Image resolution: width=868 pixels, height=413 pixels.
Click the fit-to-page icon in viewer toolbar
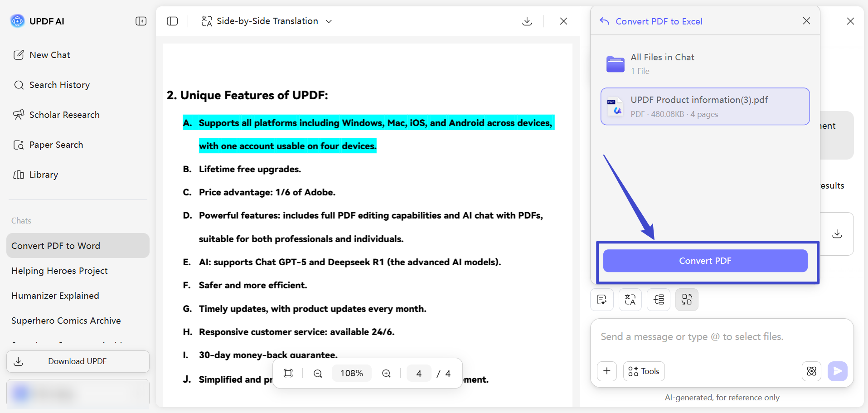(288, 373)
